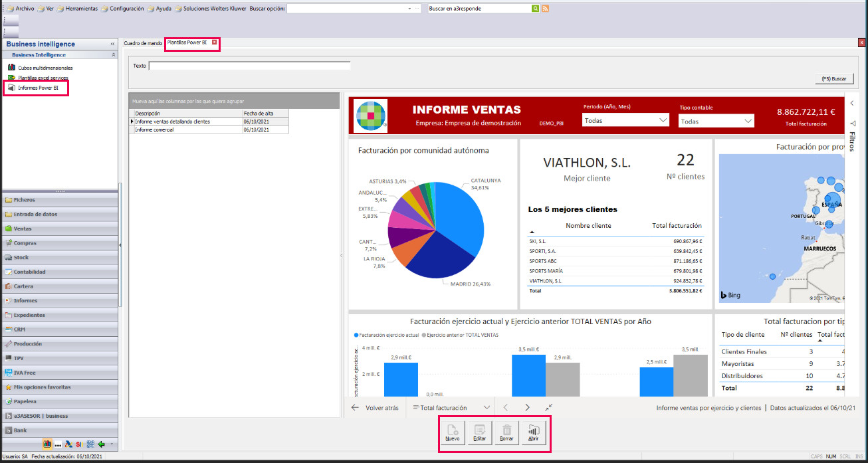Image resolution: width=868 pixels, height=463 pixels.
Task: Open the CRM navigation section
Action: point(60,329)
